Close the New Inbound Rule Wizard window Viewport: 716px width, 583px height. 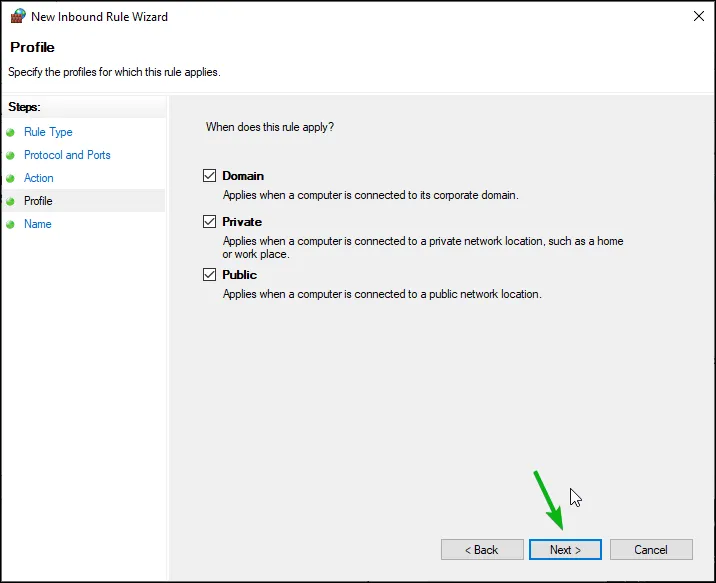pos(699,16)
